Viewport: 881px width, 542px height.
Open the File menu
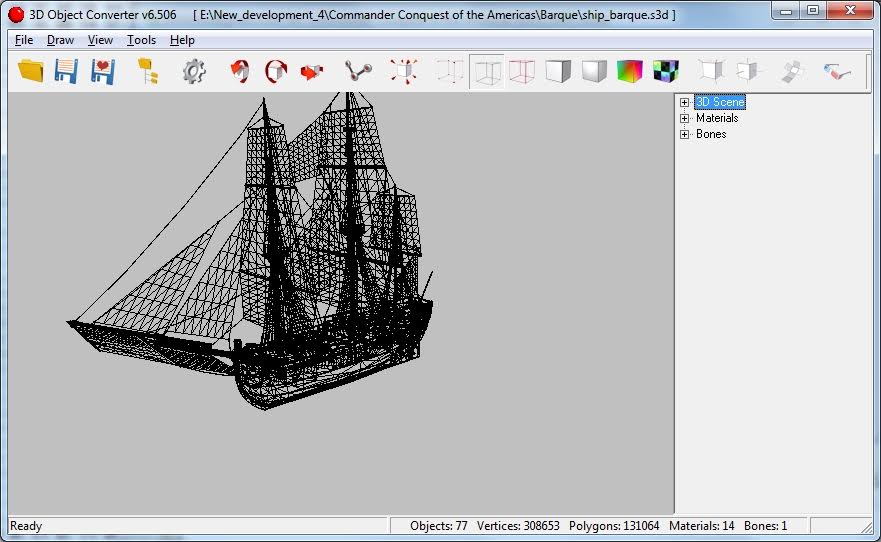24,40
